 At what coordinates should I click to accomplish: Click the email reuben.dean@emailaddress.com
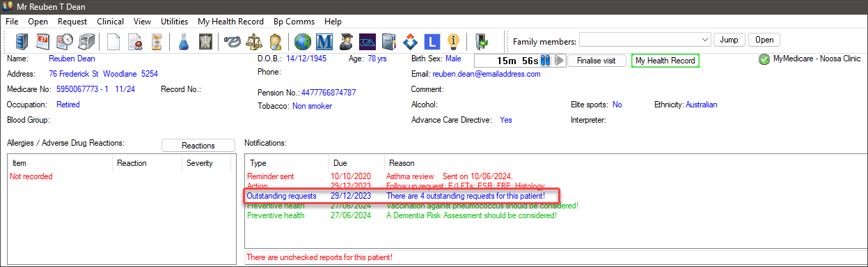pos(486,74)
